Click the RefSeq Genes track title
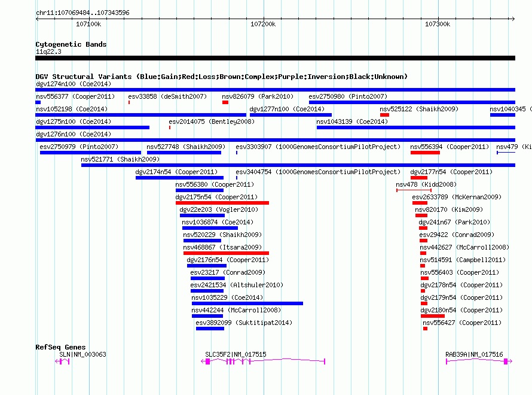The image size is (532, 395). pos(60,347)
